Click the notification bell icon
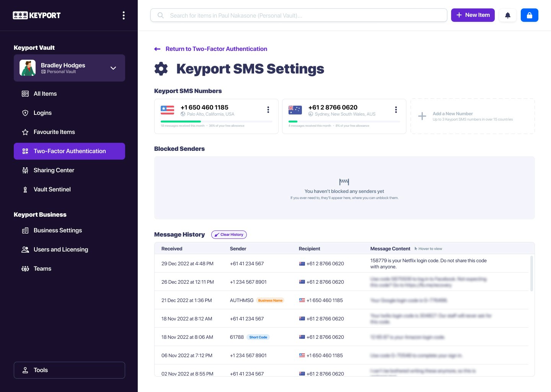Screen dimensions: 551x392 [508, 15]
